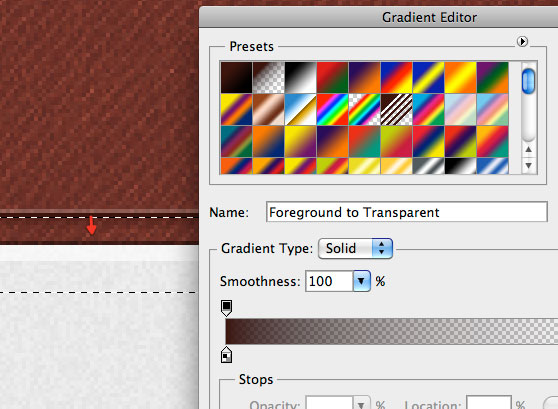558x409 pixels.
Task: Select the Foreground to Background gradient preset
Action: pyautogui.click(x=236, y=78)
